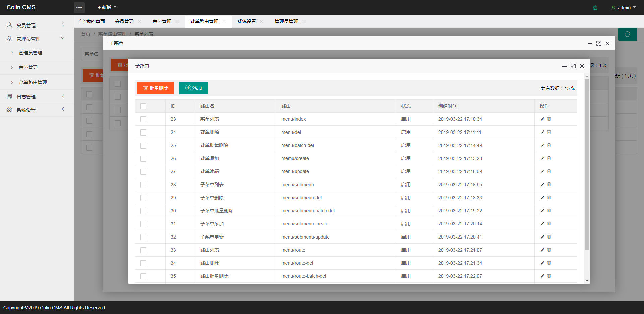
Task: Delete route menu/update
Action: [549, 171]
